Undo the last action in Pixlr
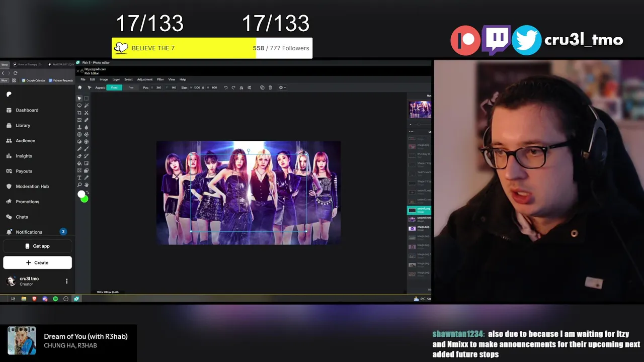 pyautogui.click(x=225, y=87)
